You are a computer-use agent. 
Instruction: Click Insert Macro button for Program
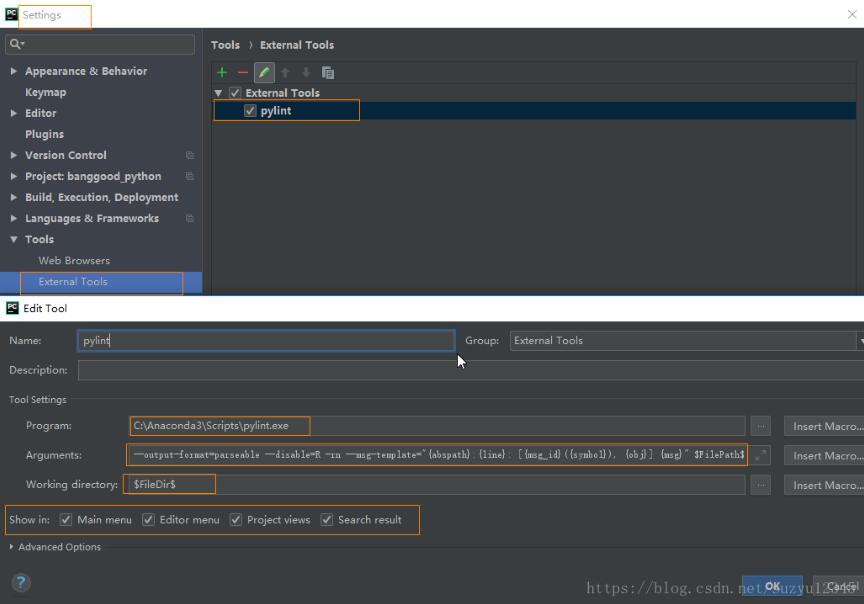(x=823, y=426)
